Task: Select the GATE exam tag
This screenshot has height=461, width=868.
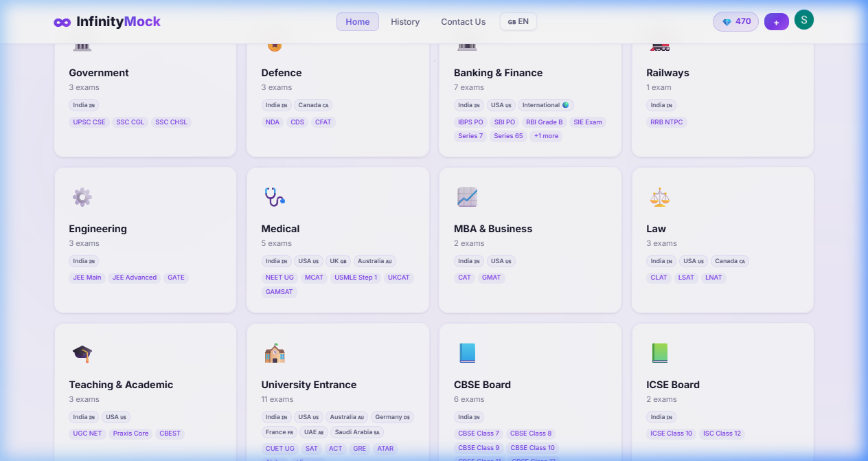Action: click(176, 278)
